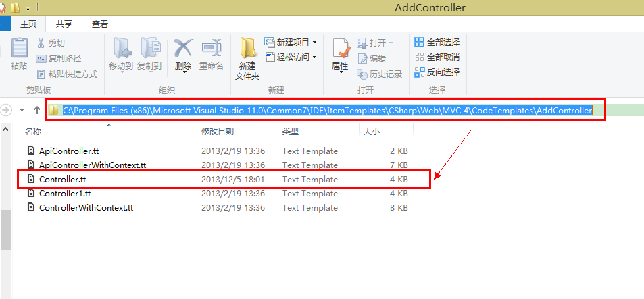Click the Edit (编辑) icon
644x299 pixels.
click(x=362, y=58)
